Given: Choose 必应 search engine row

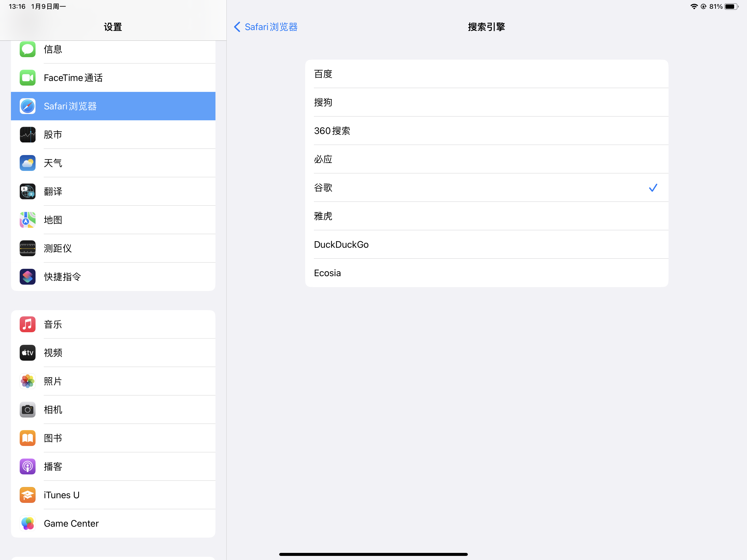Looking at the screenshot, I should tap(486, 159).
